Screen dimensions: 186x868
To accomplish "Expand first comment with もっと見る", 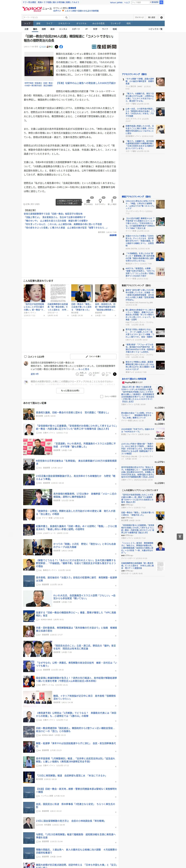I will click(84, 369).
